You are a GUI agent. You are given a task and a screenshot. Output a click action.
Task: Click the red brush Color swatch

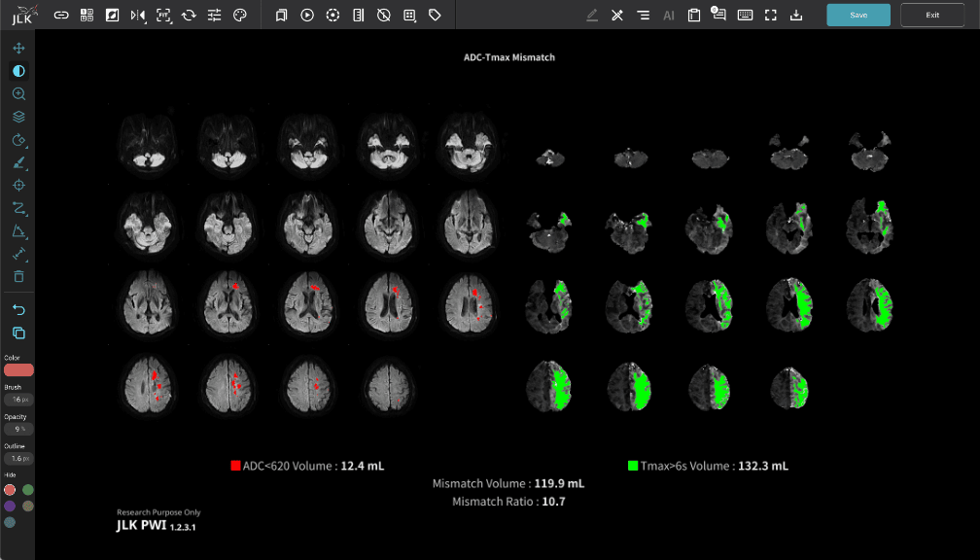tap(18, 370)
